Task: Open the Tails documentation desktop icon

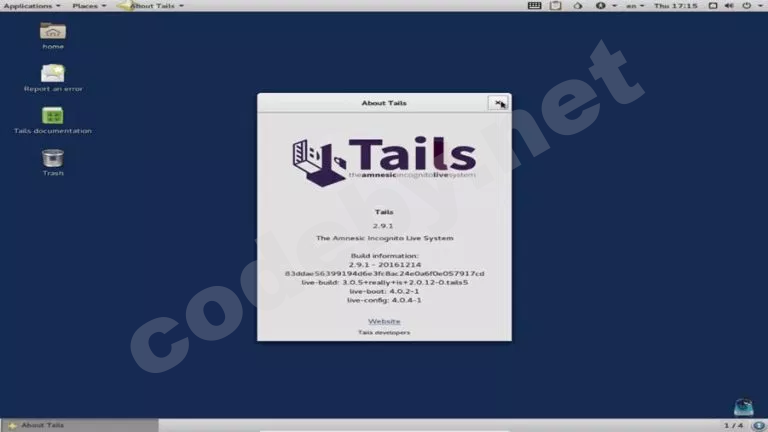Action: click(53, 120)
